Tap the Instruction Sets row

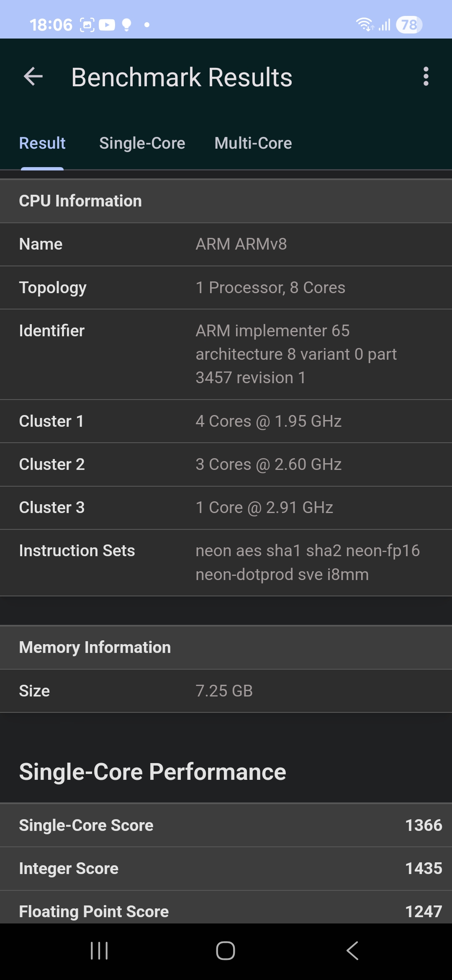226,562
